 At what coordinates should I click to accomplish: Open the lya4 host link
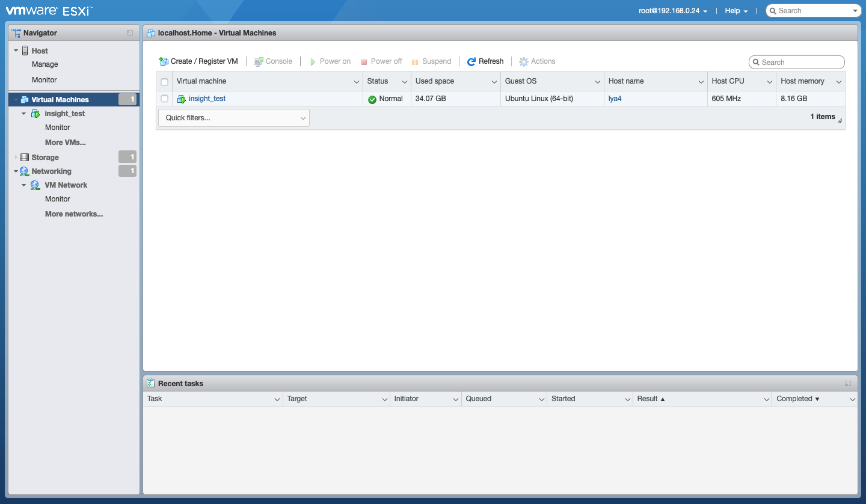tap(615, 98)
